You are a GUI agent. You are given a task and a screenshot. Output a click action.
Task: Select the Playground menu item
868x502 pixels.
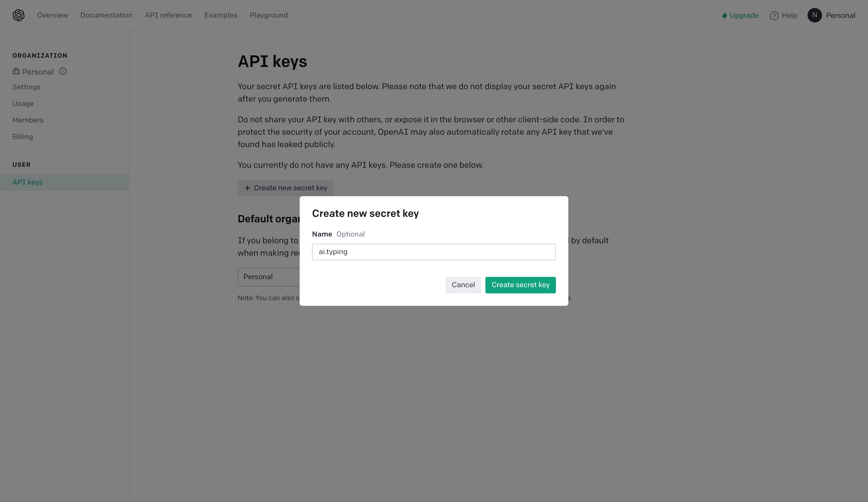pos(269,15)
